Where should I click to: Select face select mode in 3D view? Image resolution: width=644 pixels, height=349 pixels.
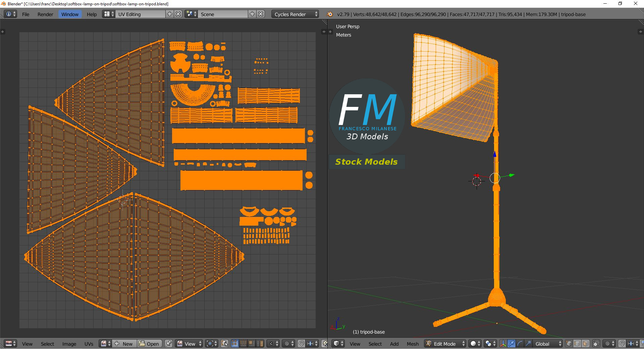tap(586, 344)
